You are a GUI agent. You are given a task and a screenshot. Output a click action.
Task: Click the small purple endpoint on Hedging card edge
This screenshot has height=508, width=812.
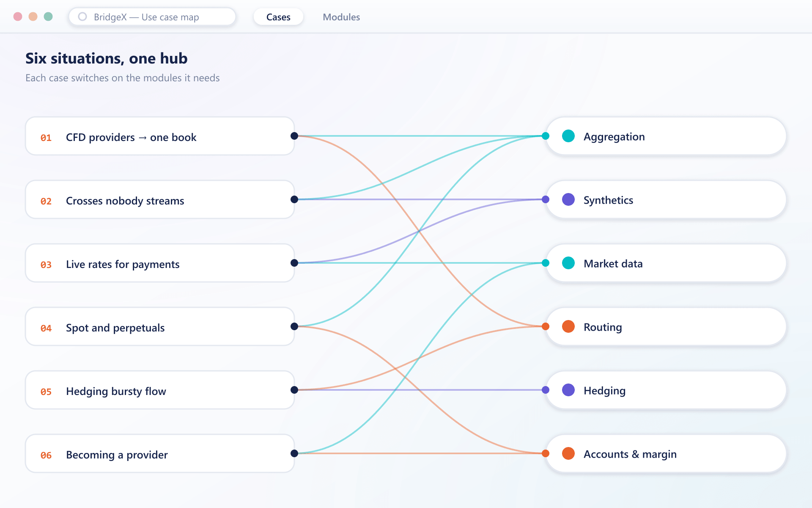[546, 390]
